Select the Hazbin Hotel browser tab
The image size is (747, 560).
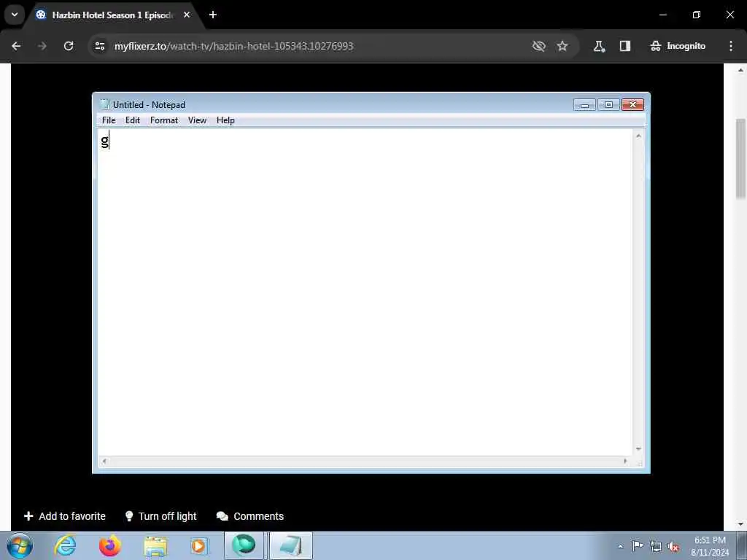click(x=112, y=15)
